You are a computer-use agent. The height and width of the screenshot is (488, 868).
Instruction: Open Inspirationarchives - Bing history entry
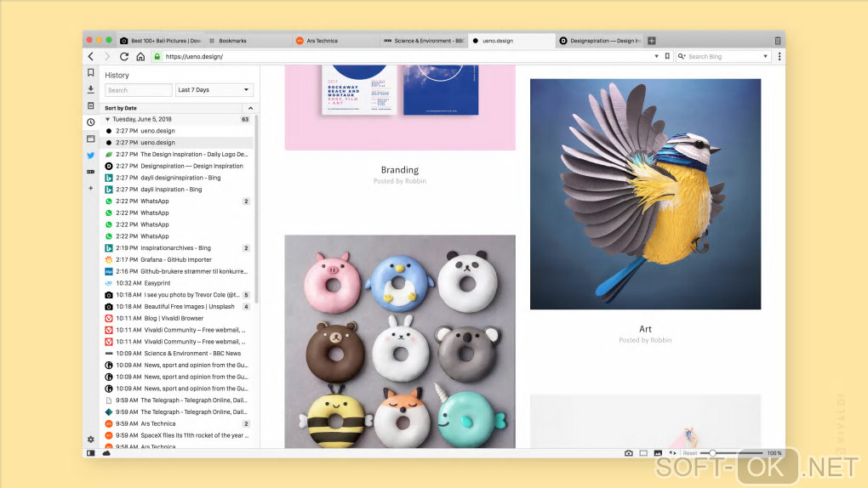coord(177,248)
